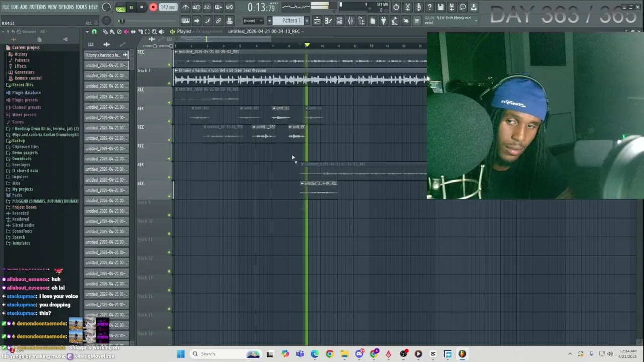
Task: Toggle typing keyboard to piano icon
Action: 185,21
